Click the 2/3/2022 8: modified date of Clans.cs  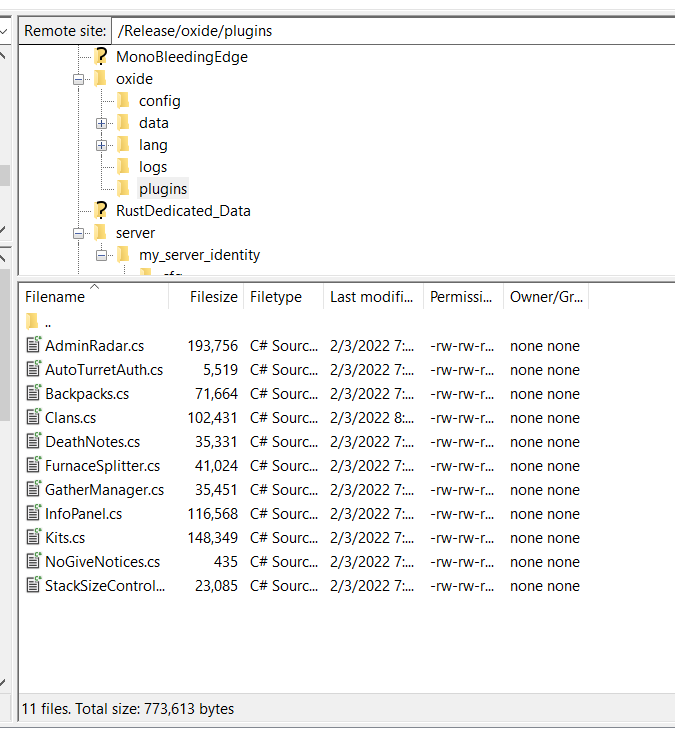(x=372, y=418)
